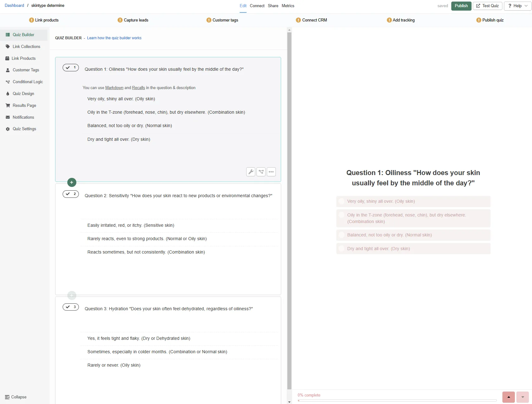Toggle Question 1 number badge
This screenshot has height=404, width=532.
pos(71,68)
